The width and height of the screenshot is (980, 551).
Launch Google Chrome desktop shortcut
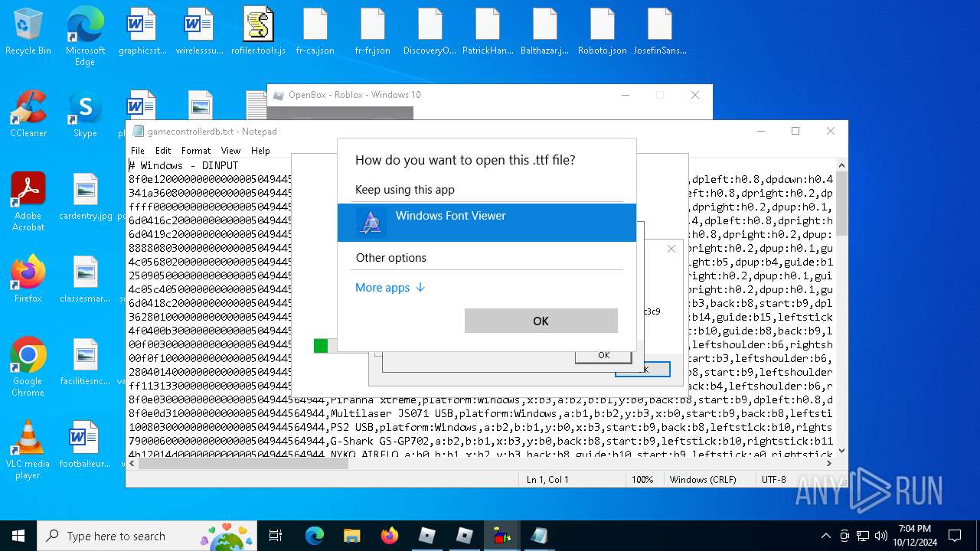click(x=28, y=367)
